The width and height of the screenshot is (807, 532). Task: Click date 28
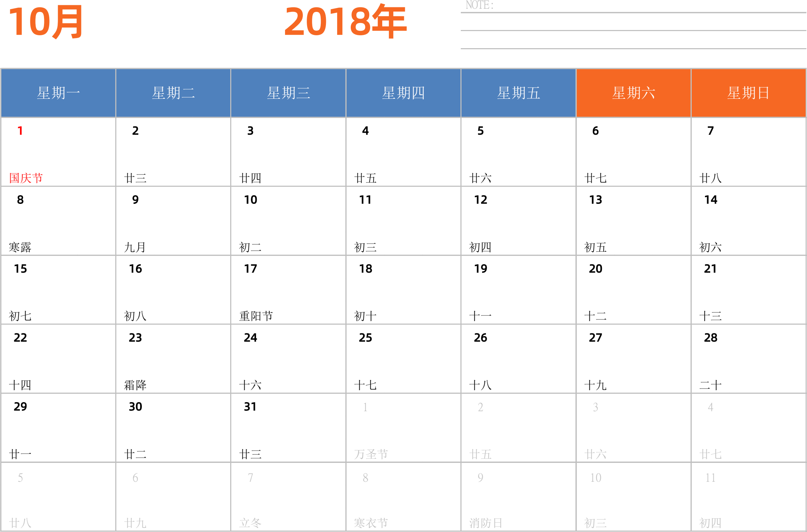(x=711, y=338)
